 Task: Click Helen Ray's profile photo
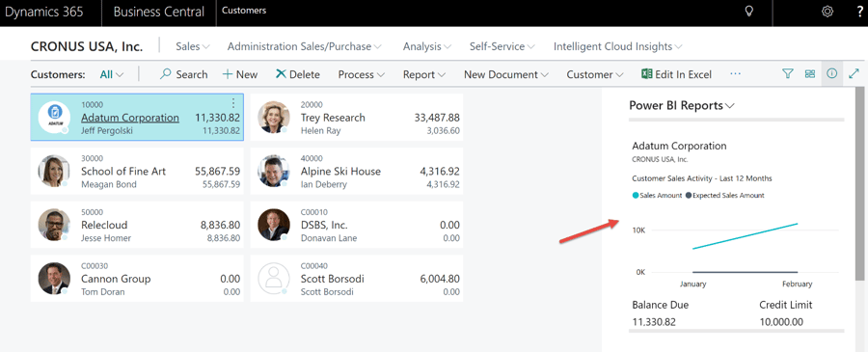click(274, 118)
